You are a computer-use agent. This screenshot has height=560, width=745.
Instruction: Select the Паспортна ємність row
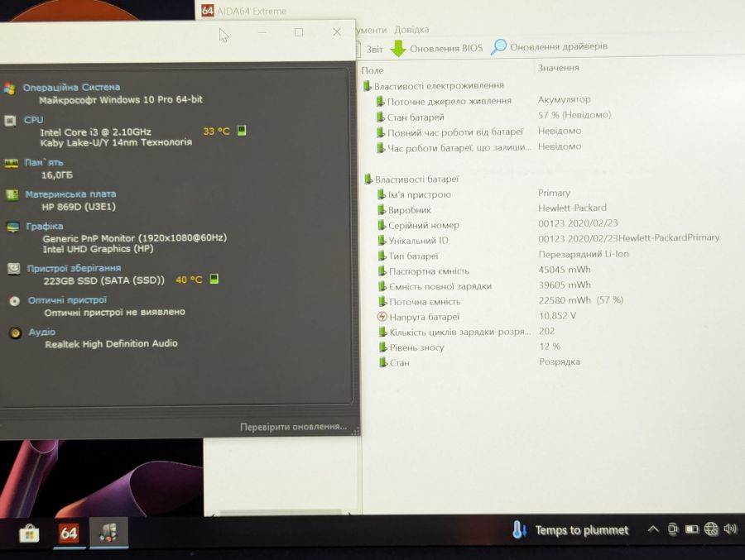(484, 270)
